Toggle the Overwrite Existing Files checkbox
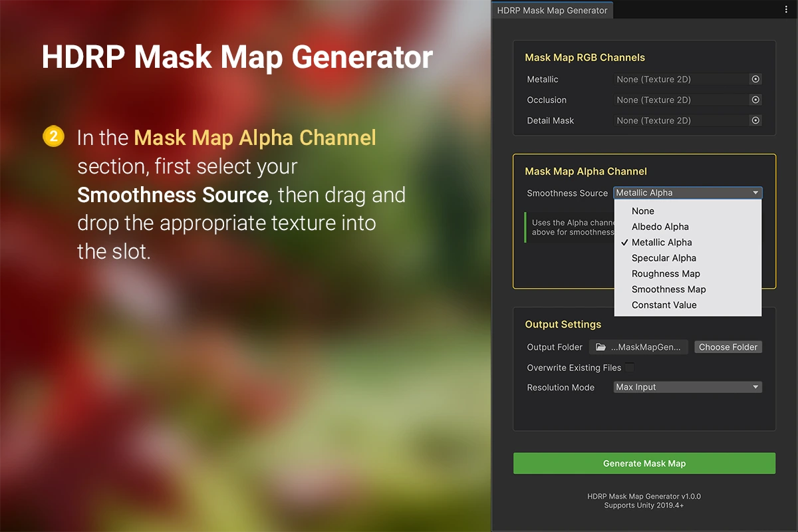This screenshot has width=798, height=532. (x=629, y=368)
